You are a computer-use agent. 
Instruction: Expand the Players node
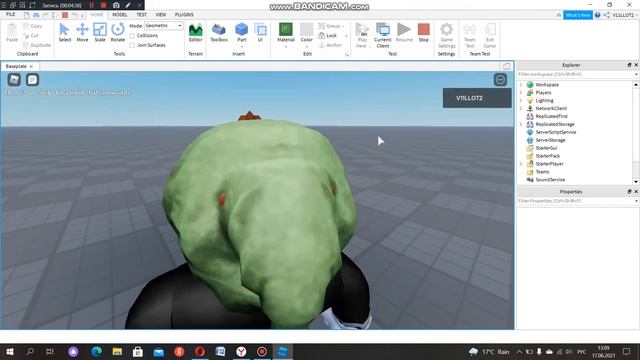click(x=521, y=93)
